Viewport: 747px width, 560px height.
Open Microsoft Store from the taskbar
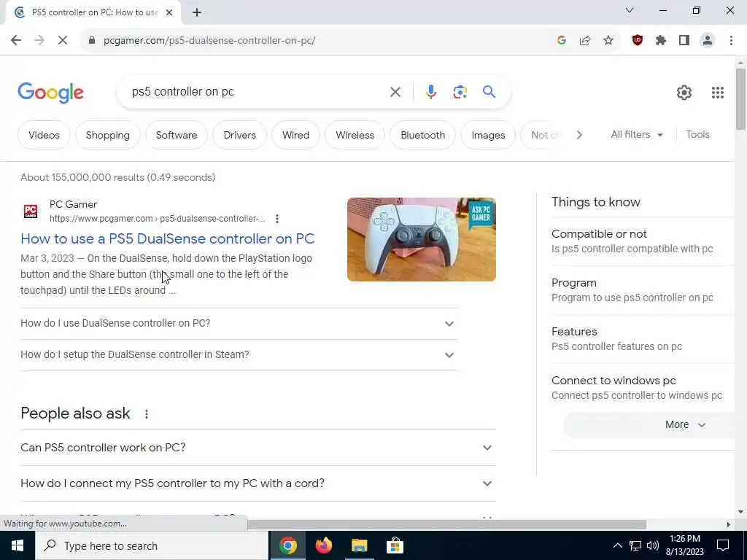pos(395,545)
